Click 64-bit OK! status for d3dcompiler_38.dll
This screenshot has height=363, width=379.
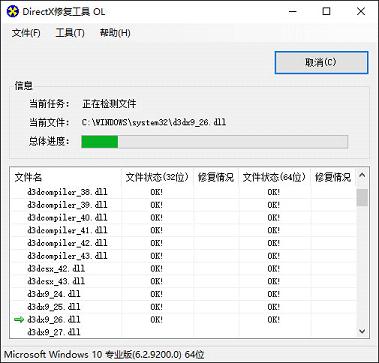(274, 192)
